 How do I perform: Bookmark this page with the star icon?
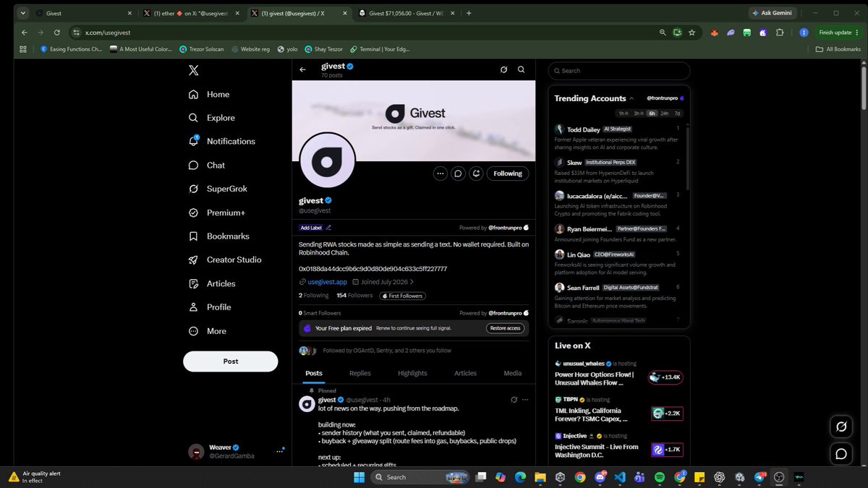692,33
